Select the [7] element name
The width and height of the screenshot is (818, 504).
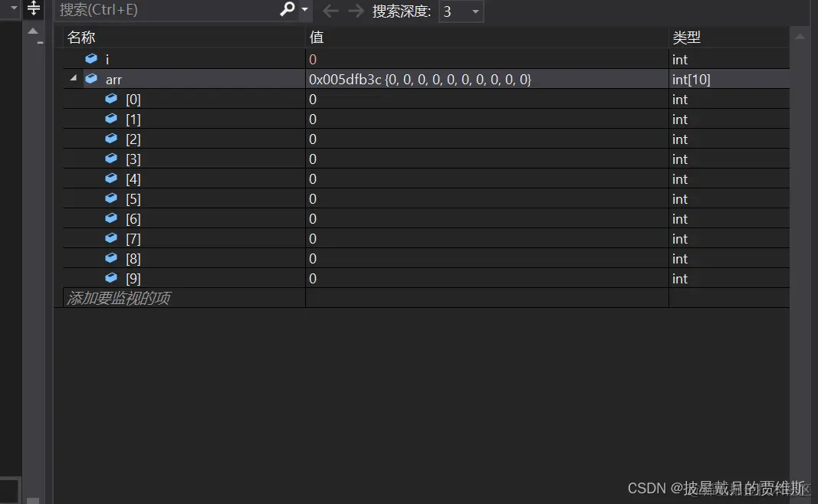133,239
